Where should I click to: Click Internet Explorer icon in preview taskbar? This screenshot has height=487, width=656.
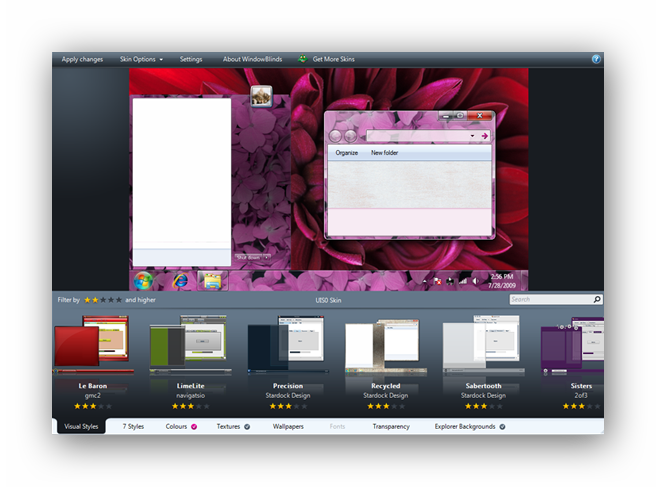pyautogui.click(x=181, y=280)
